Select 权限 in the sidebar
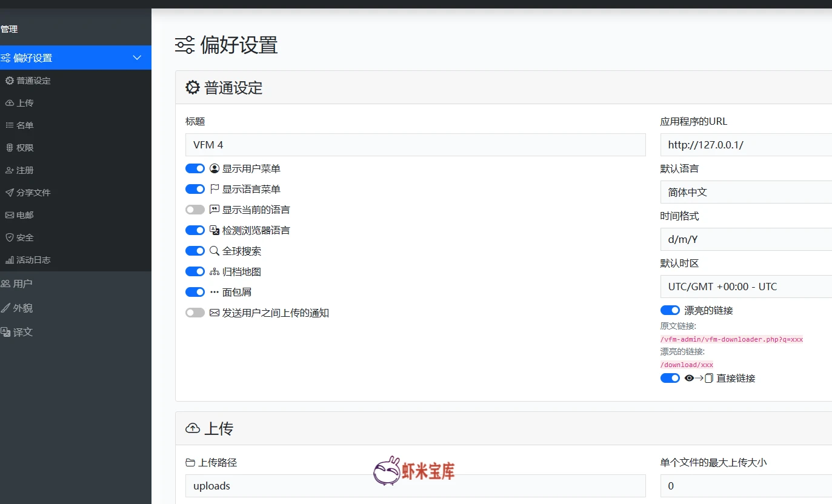The image size is (832, 504). tap(76, 148)
